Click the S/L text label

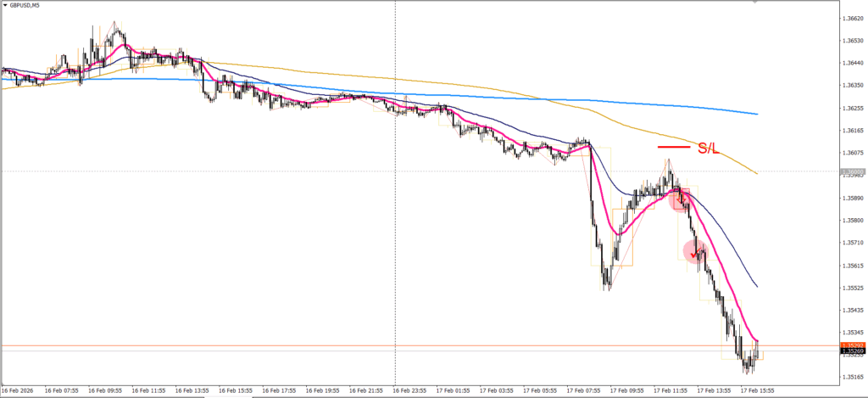click(708, 149)
